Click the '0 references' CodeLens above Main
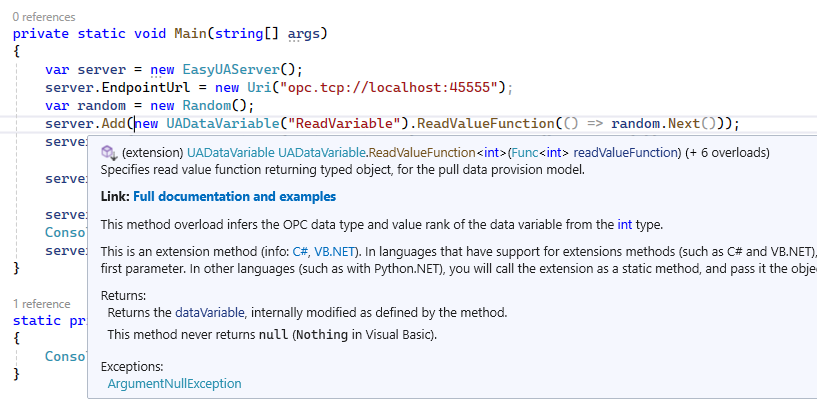This screenshot has height=399, width=817. click(44, 17)
